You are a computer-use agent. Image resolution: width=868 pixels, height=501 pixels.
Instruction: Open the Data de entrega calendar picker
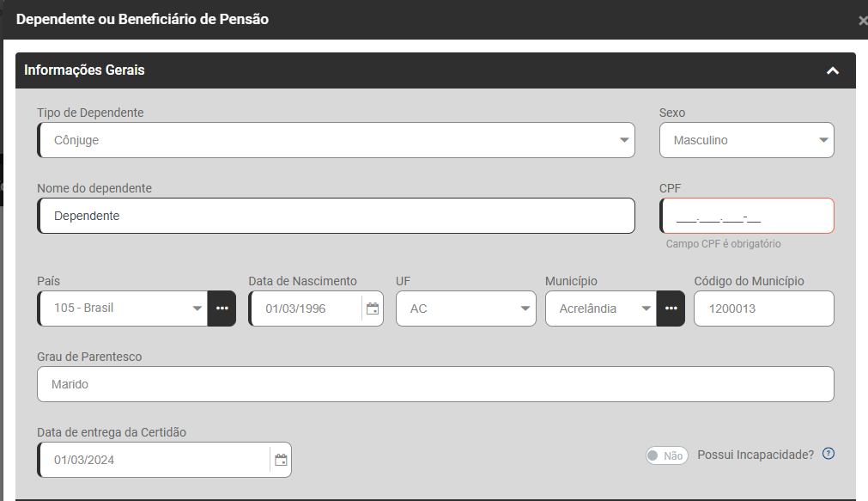pyautogui.click(x=281, y=460)
